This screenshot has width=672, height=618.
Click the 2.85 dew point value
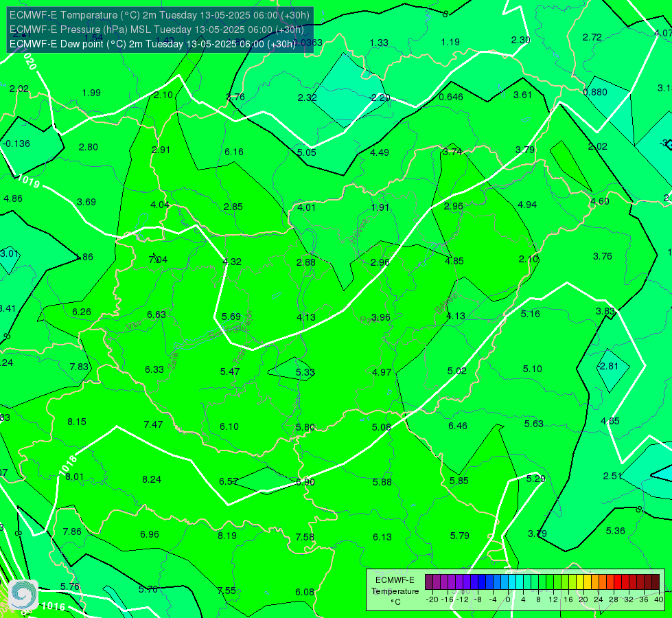point(233,207)
